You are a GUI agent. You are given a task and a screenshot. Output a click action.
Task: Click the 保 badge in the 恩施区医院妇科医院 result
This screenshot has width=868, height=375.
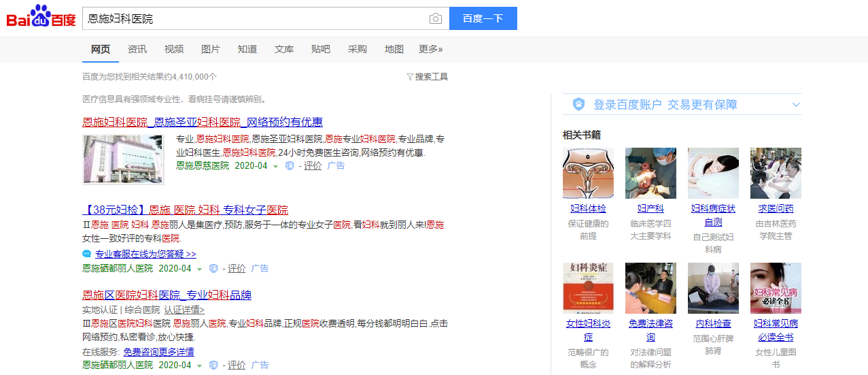click(x=213, y=365)
